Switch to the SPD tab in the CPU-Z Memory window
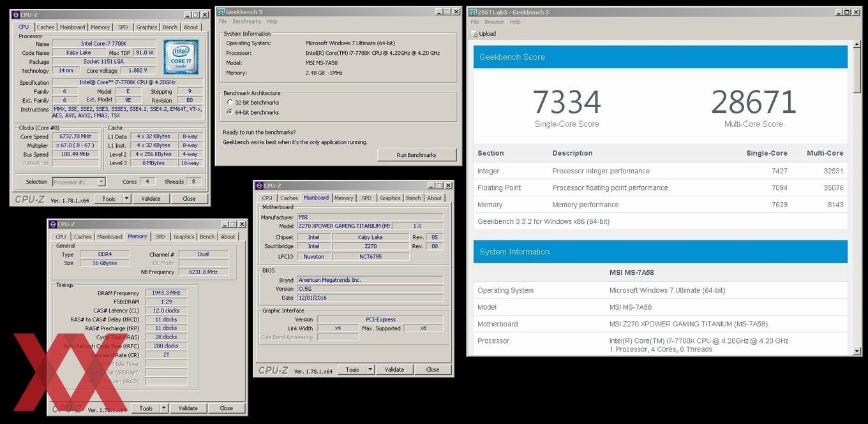Image resolution: width=868 pixels, height=424 pixels. click(x=160, y=237)
